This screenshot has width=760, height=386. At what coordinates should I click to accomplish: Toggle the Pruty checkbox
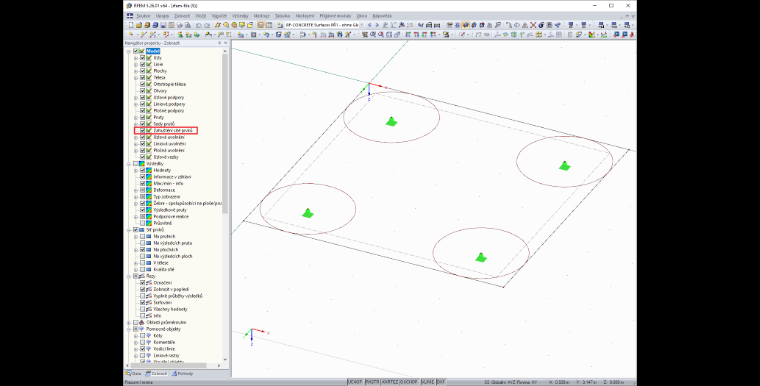pyautogui.click(x=142, y=117)
